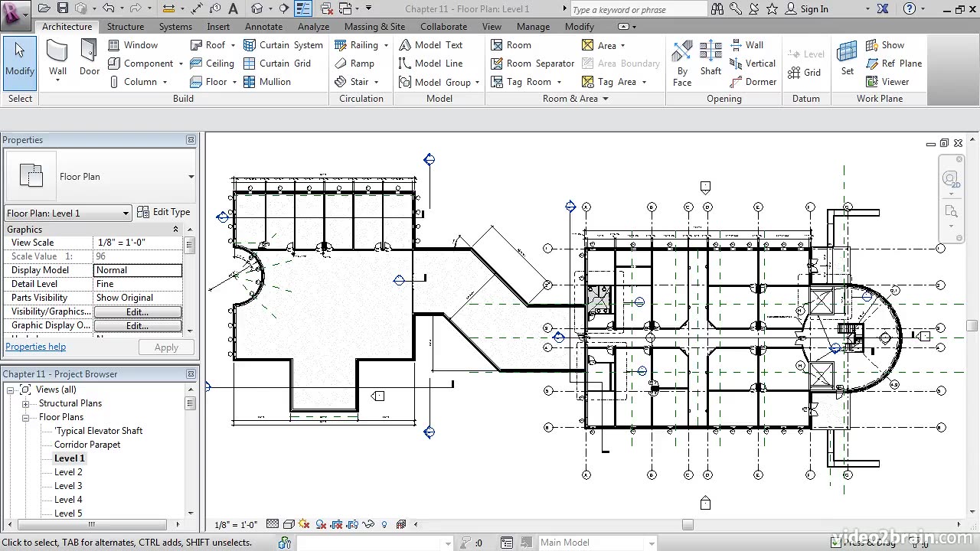This screenshot has width=980, height=551.
Task: Select the Door tool
Action: pos(90,59)
